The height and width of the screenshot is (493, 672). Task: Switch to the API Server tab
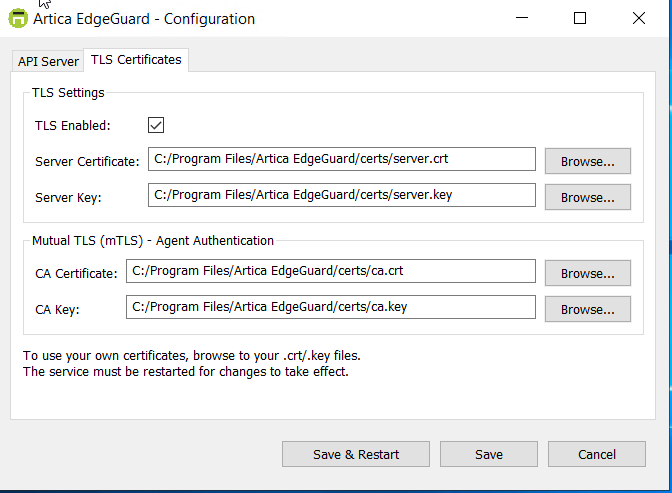(x=48, y=61)
